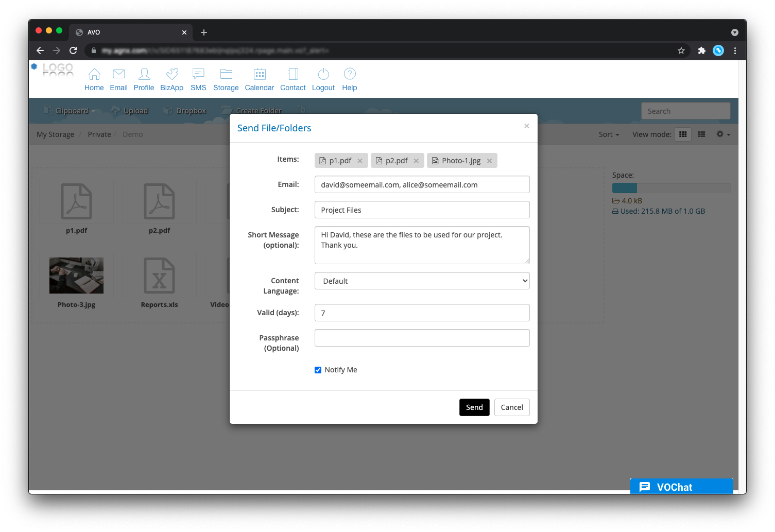Open the Calendar navigation icon
Viewport: 775px width, 532px height.
[x=260, y=75]
